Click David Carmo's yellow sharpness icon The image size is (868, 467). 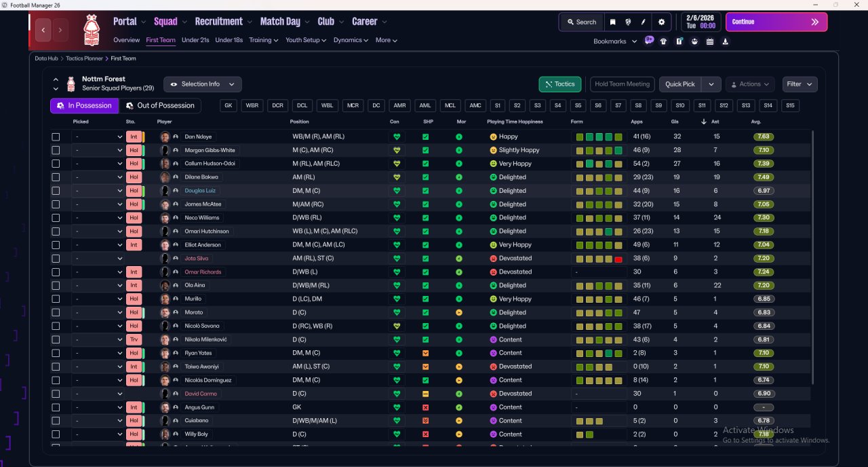pyautogui.click(x=425, y=394)
